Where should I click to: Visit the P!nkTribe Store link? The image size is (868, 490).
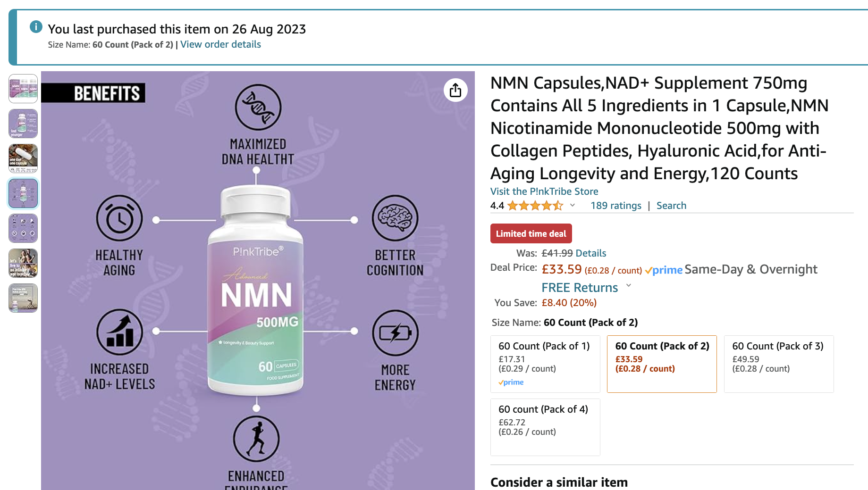[544, 191]
